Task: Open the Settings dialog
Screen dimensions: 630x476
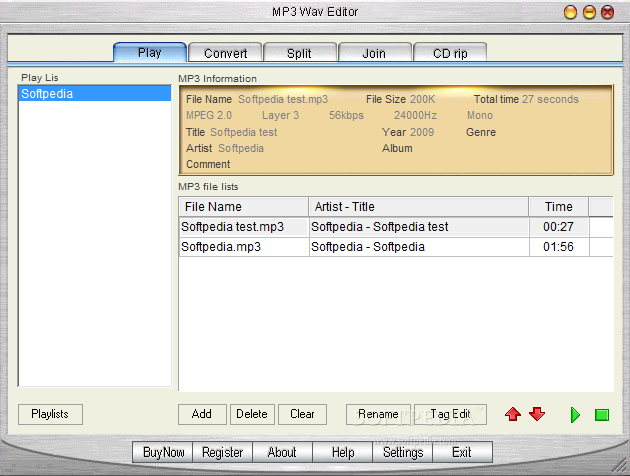Action: (x=403, y=452)
